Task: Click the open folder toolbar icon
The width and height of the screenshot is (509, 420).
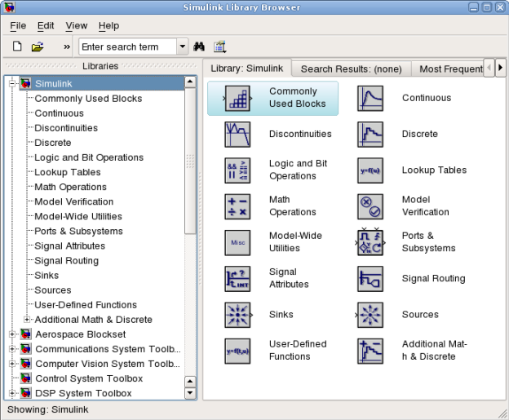Action: tap(38, 46)
